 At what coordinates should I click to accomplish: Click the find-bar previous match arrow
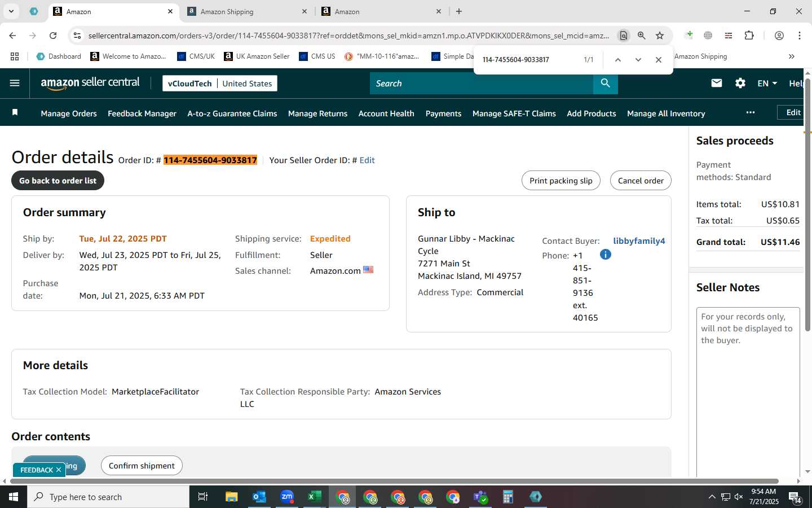click(x=617, y=59)
